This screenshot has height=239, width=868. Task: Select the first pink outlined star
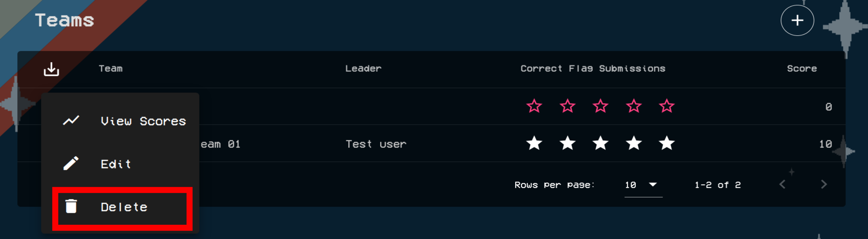(534, 107)
